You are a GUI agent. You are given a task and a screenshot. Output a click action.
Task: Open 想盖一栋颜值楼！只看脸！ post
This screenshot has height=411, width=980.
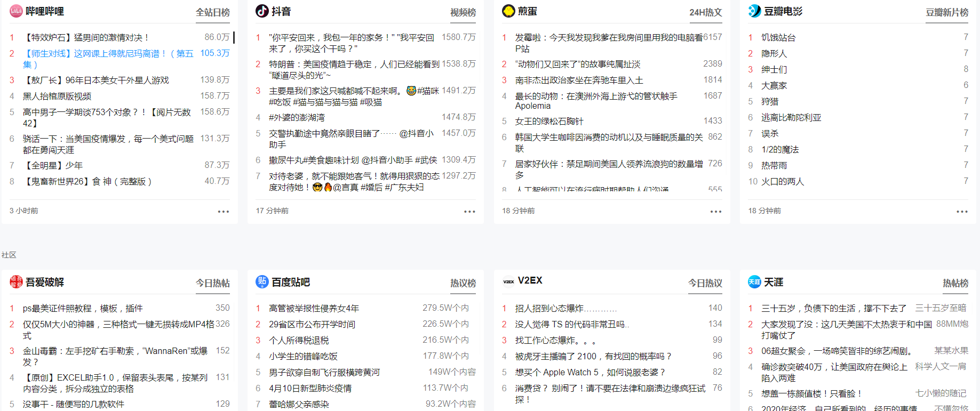coord(811,393)
